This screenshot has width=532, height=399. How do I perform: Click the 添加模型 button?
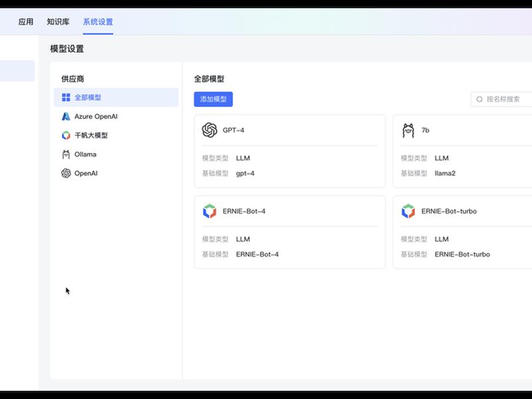click(x=213, y=99)
